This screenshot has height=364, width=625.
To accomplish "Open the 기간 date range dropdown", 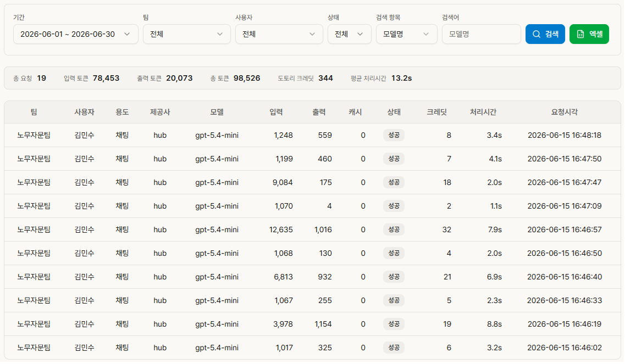I will pos(76,34).
